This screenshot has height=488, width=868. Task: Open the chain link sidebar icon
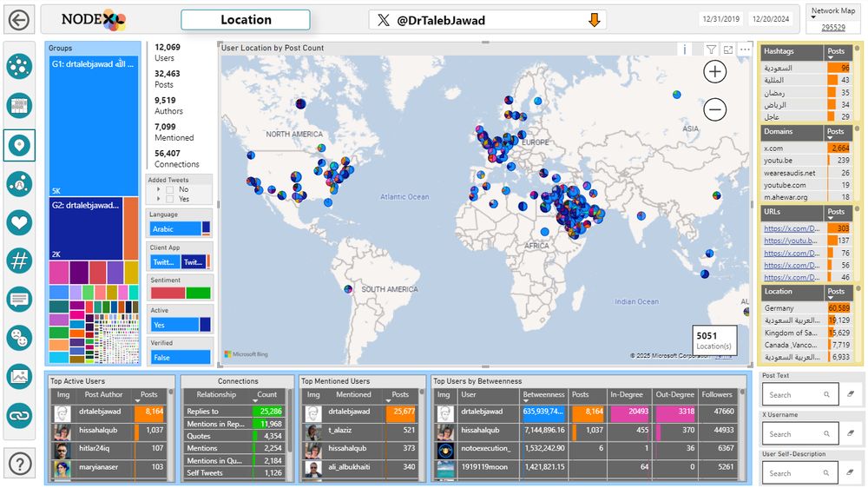[x=19, y=415]
